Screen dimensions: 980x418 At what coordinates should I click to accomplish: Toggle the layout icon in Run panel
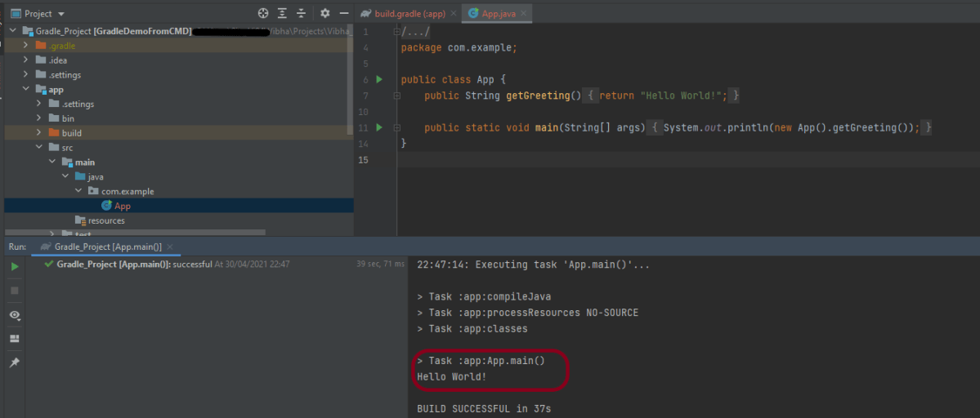click(x=15, y=339)
